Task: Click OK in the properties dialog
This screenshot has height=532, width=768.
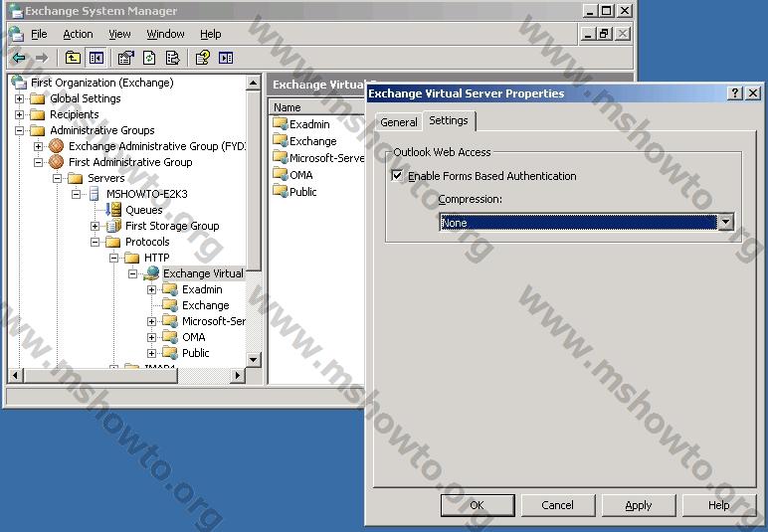Action: 478,505
